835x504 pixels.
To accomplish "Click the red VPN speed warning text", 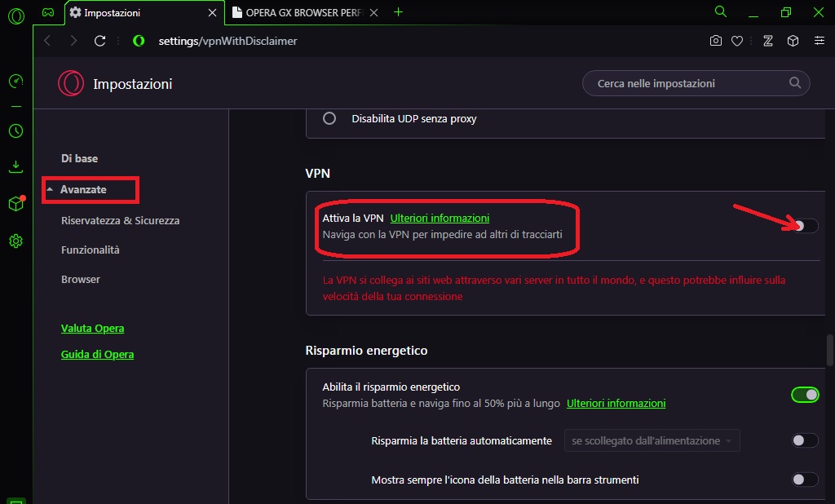I will pyautogui.click(x=554, y=288).
